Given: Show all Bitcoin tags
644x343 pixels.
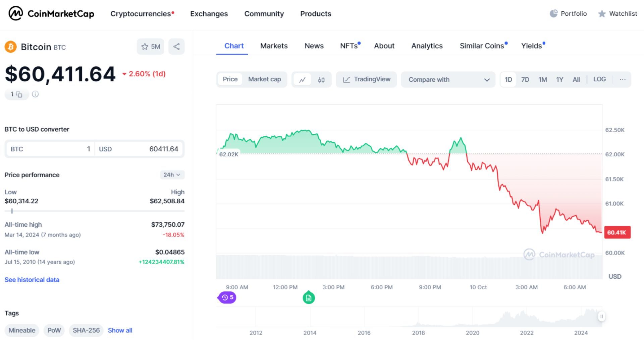Looking at the screenshot, I should [120, 330].
